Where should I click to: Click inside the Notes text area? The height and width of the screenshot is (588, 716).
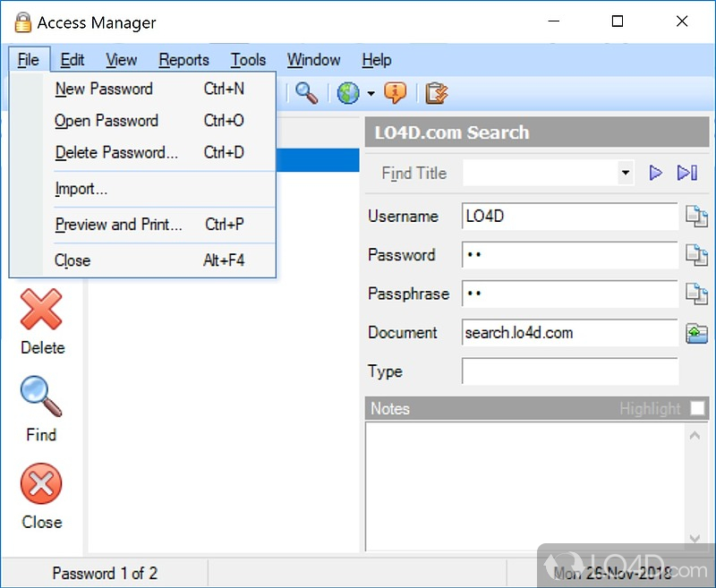coord(525,486)
